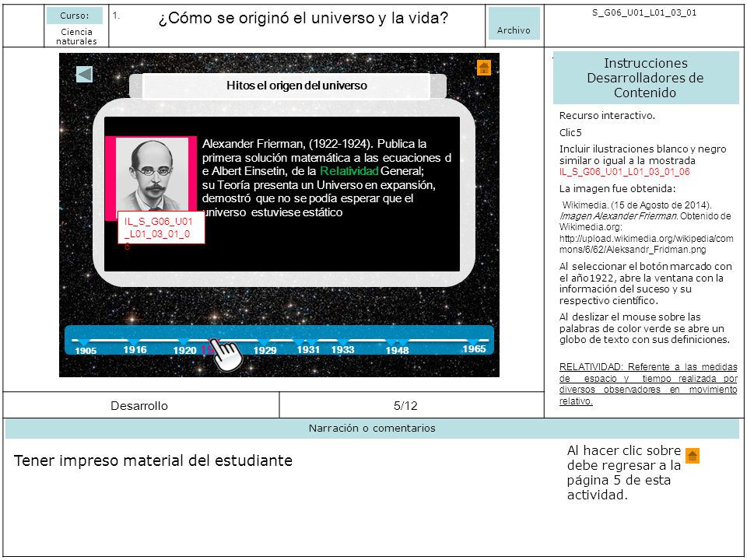
Task: Click the 'La imagen fue obtenida:' line
Action: (617, 188)
